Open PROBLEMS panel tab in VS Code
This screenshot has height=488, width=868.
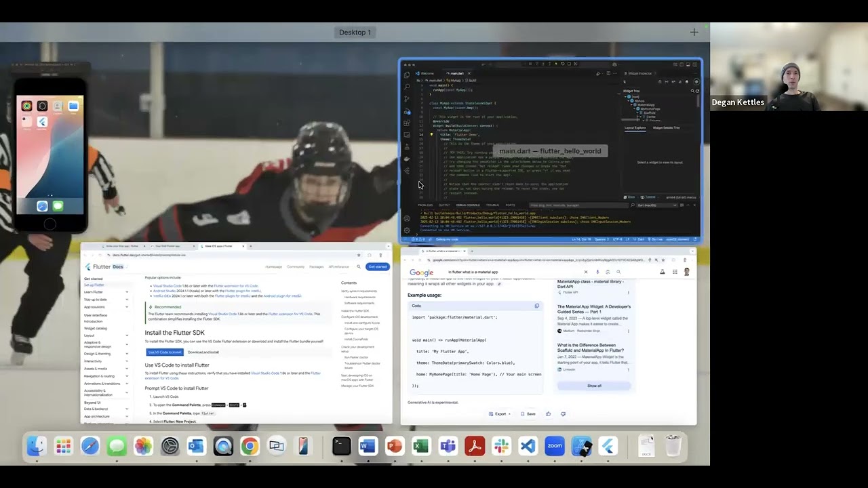click(x=425, y=205)
